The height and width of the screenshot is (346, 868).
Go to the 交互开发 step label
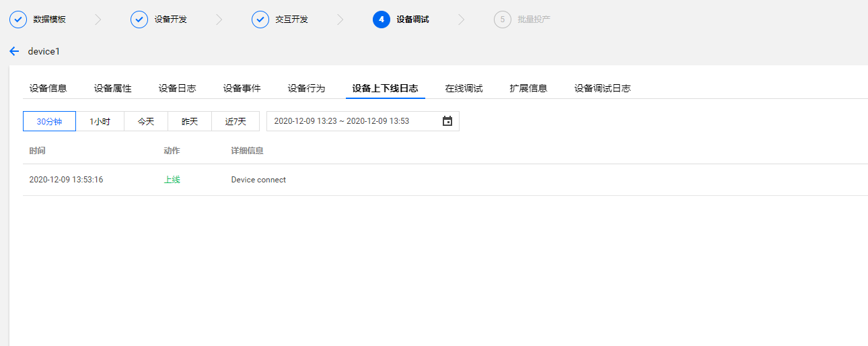(x=292, y=20)
